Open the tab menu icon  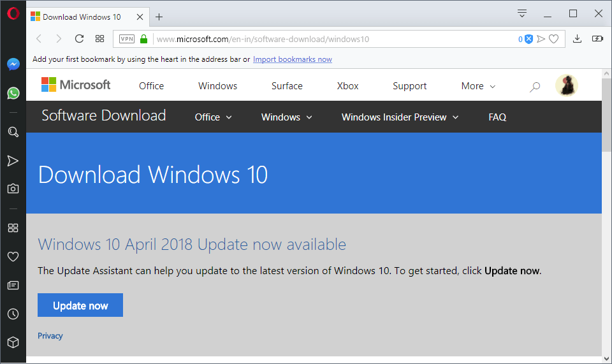coord(522,13)
